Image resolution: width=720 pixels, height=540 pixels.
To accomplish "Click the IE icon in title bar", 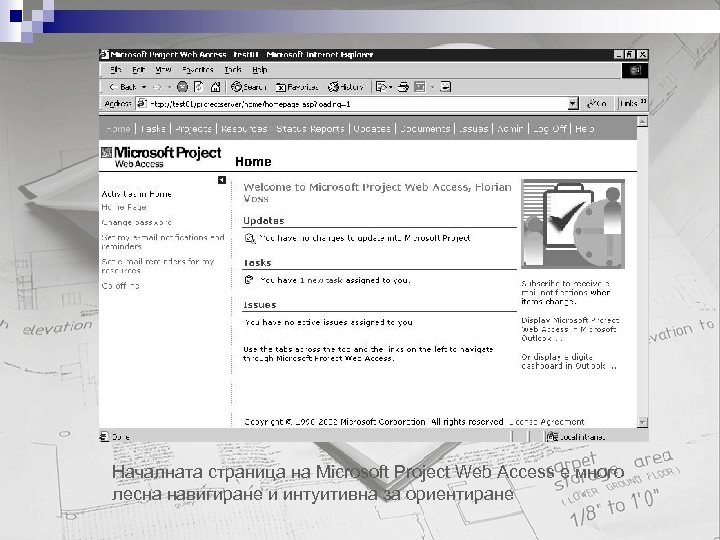I will click(104, 55).
